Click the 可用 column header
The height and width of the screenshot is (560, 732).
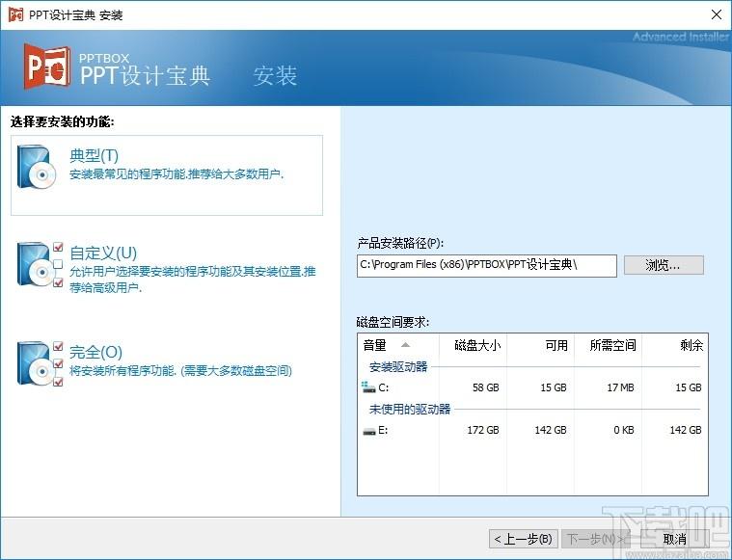541,345
